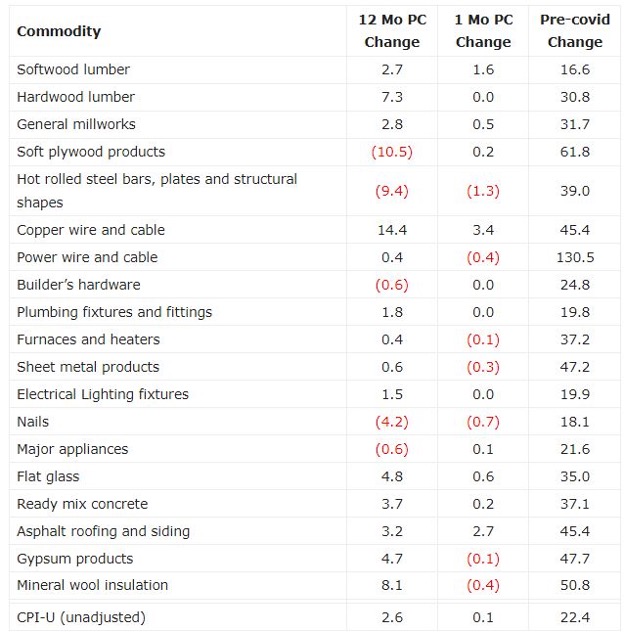The image size is (624, 632).
Task: Select the Builder's hardware row label
Action: [78, 285]
